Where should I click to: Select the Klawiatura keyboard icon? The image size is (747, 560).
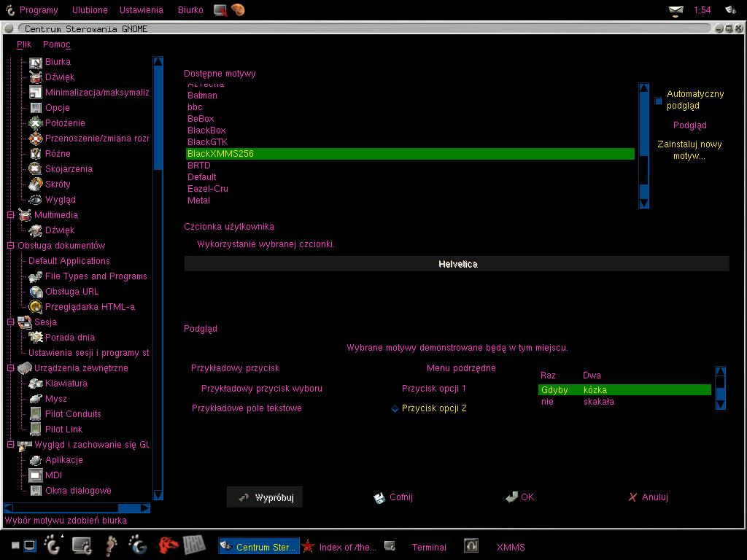pyautogui.click(x=35, y=384)
